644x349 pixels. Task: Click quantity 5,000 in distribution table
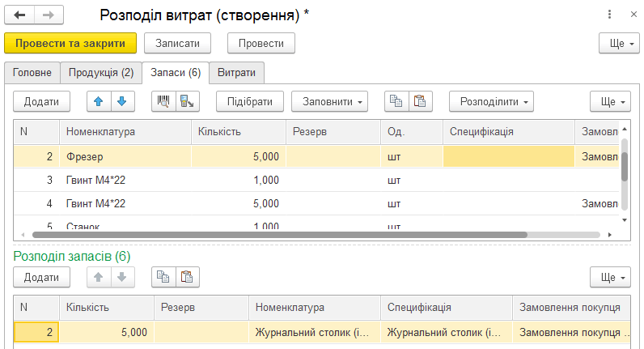point(107,332)
